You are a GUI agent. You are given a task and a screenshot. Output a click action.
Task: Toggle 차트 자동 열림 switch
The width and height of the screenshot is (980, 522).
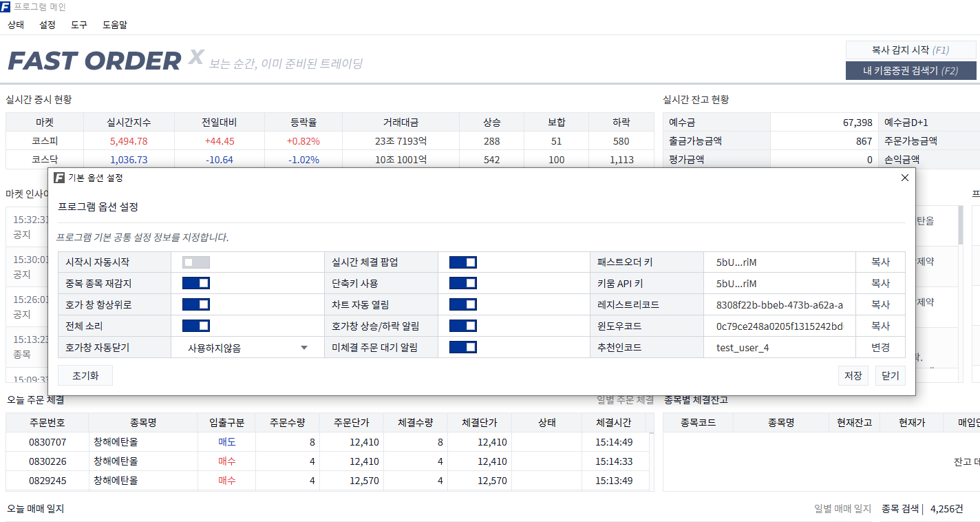(x=463, y=304)
